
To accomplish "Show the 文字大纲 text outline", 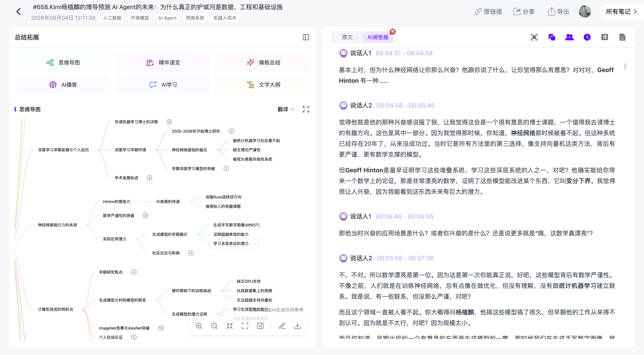I will (x=263, y=85).
